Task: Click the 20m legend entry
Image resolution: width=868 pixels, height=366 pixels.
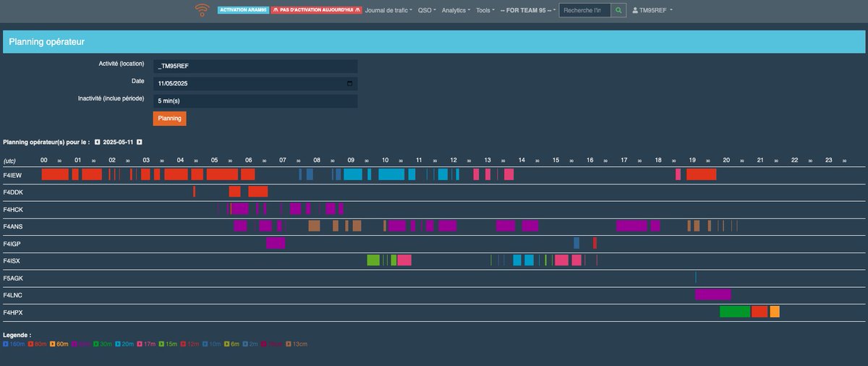Action: 124,344
